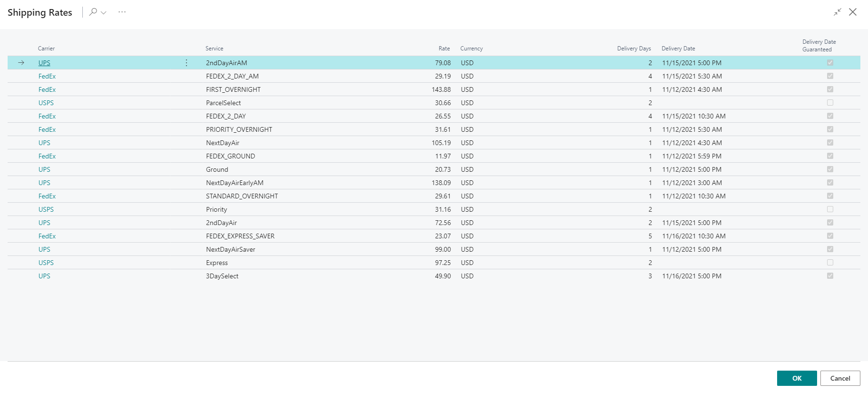868x393 pixels.
Task: Sort by the Delivery Date column header
Action: tap(678, 49)
